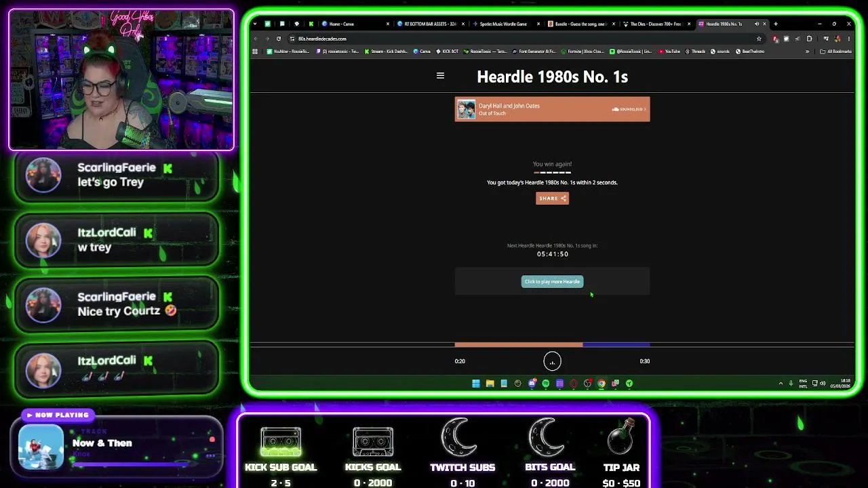Open the Chrome extensions puzzle icon
The height and width of the screenshot is (488, 868).
point(809,39)
